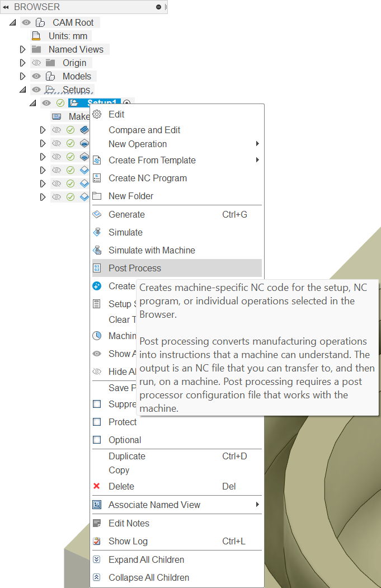Click the Show Log icon
The height and width of the screenshot is (588, 381).
click(x=97, y=541)
